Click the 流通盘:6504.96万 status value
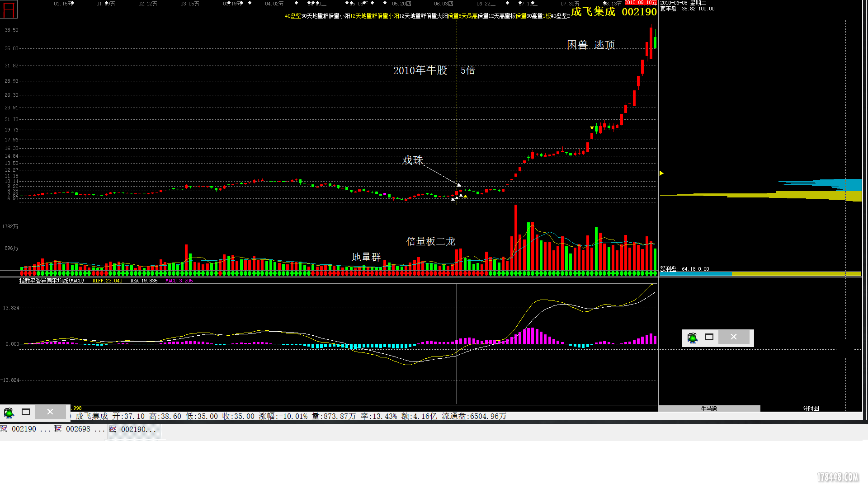The height and width of the screenshot is (488, 868). (474, 416)
